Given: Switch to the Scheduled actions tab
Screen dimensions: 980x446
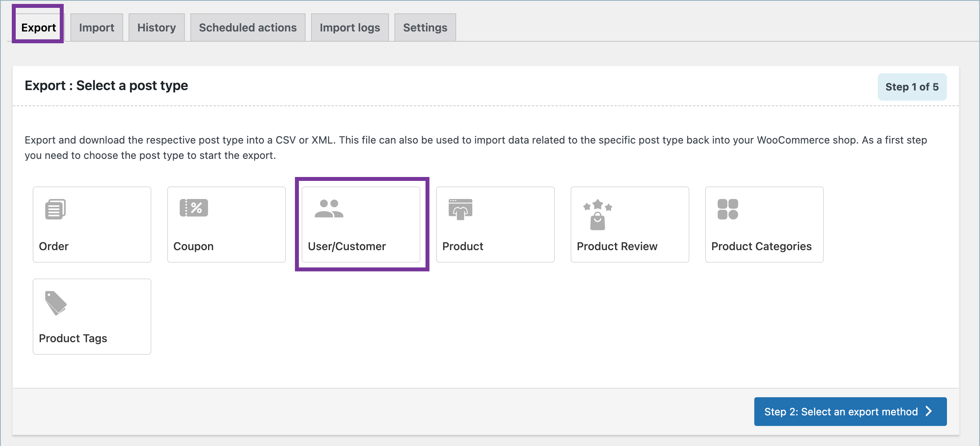Looking at the screenshot, I should 247,27.
